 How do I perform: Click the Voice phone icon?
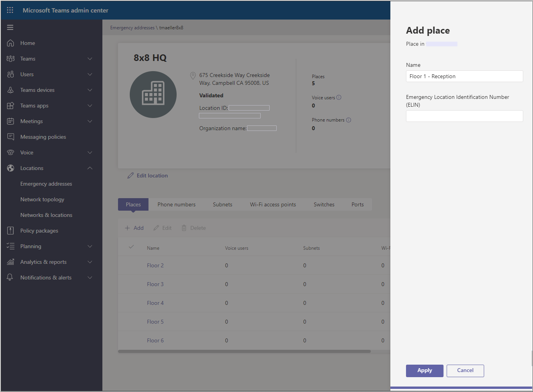11,152
